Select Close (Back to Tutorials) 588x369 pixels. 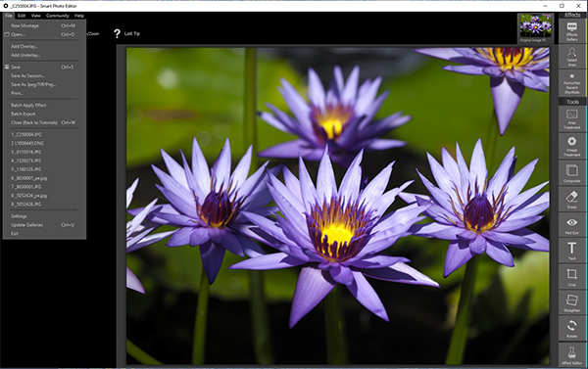click(44, 122)
